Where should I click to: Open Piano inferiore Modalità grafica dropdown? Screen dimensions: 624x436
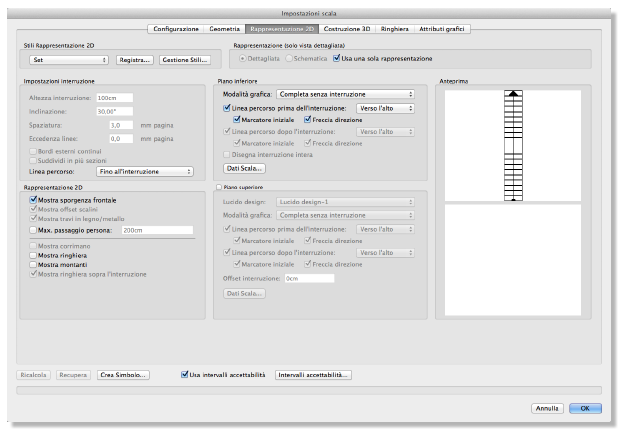pos(345,94)
